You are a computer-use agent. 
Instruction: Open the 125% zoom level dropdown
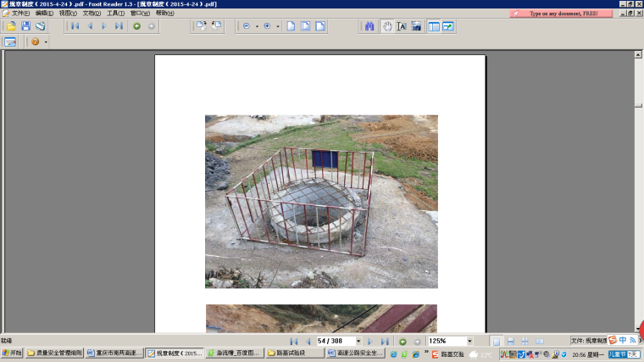click(469, 341)
